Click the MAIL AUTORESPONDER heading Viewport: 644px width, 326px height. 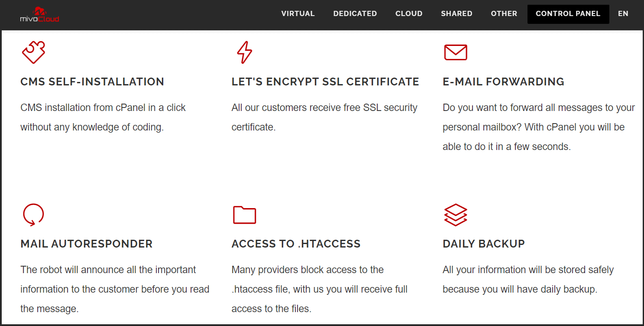pyautogui.click(x=87, y=244)
